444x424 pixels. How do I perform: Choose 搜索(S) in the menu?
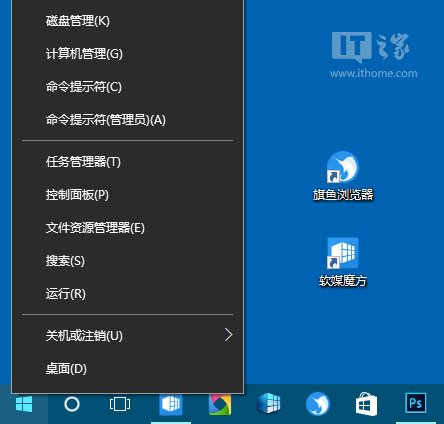point(128,261)
